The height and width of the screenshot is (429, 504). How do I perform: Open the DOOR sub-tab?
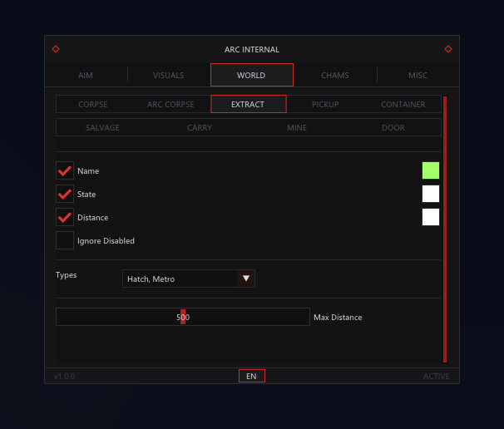(x=393, y=127)
